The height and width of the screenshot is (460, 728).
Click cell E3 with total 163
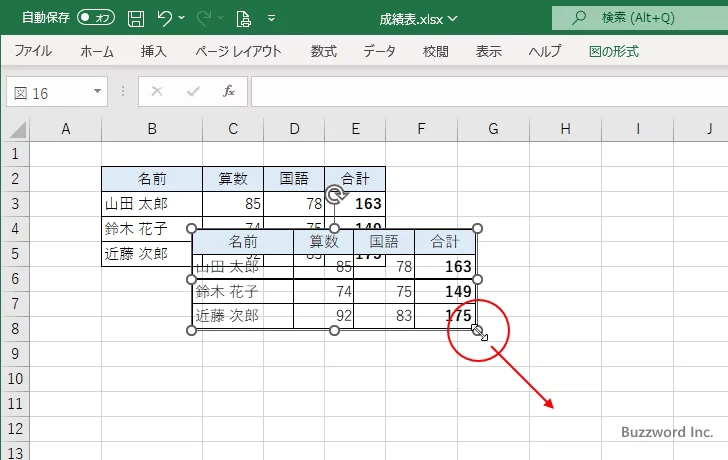pyautogui.click(x=355, y=204)
